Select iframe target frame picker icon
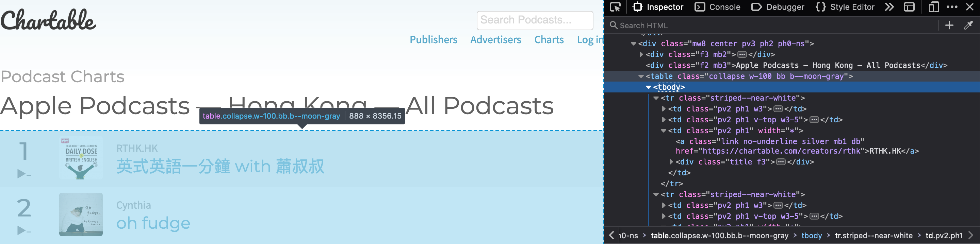 (909, 7)
